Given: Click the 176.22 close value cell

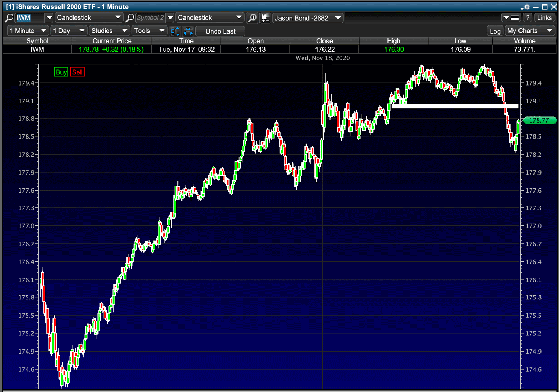Looking at the screenshot, I should (325, 49).
